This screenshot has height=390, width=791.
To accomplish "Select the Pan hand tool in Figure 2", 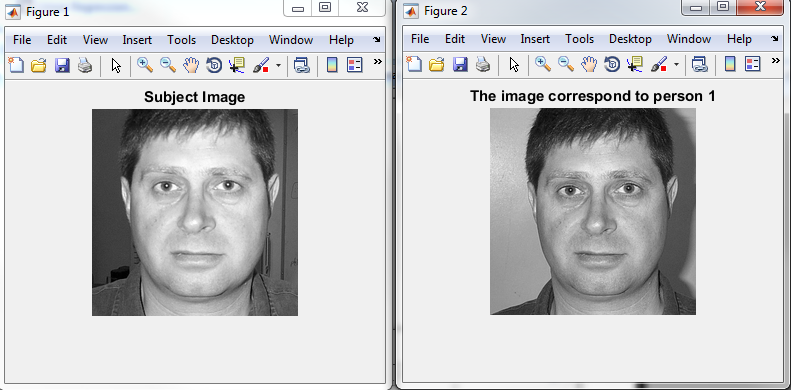I will click(x=589, y=64).
